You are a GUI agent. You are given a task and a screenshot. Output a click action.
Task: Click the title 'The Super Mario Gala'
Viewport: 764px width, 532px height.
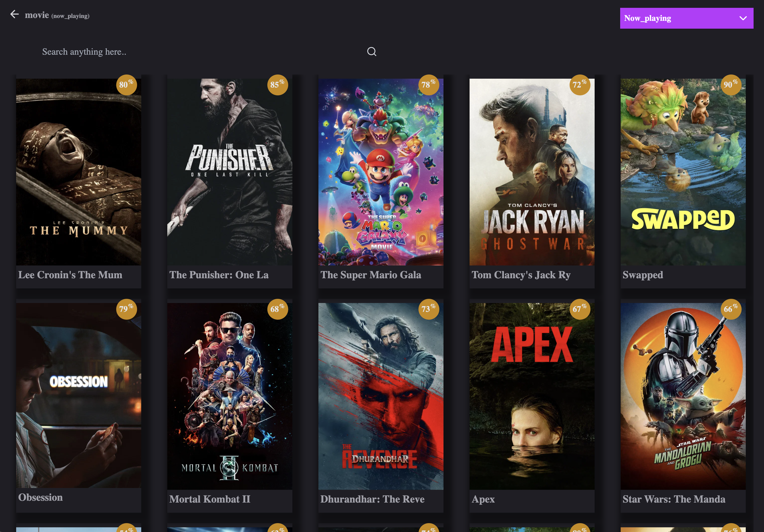tap(371, 275)
